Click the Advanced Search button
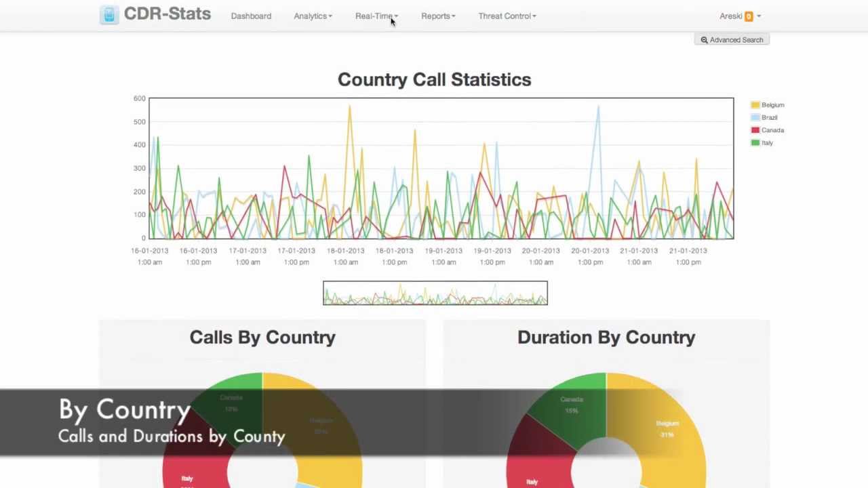Viewport: 868px width, 488px height. coord(732,40)
